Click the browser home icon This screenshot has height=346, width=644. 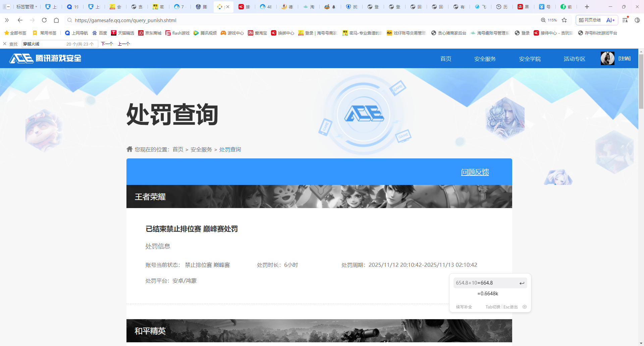56,20
